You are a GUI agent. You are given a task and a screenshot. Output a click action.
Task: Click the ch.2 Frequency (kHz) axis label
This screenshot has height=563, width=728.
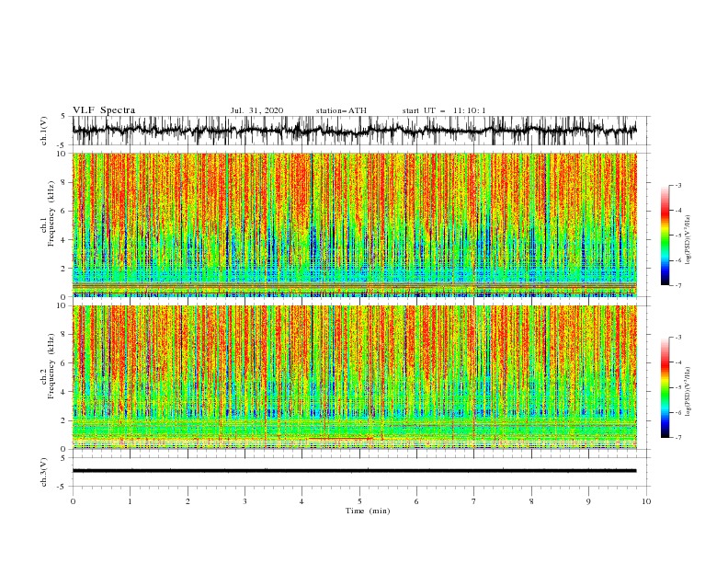coord(48,366)
